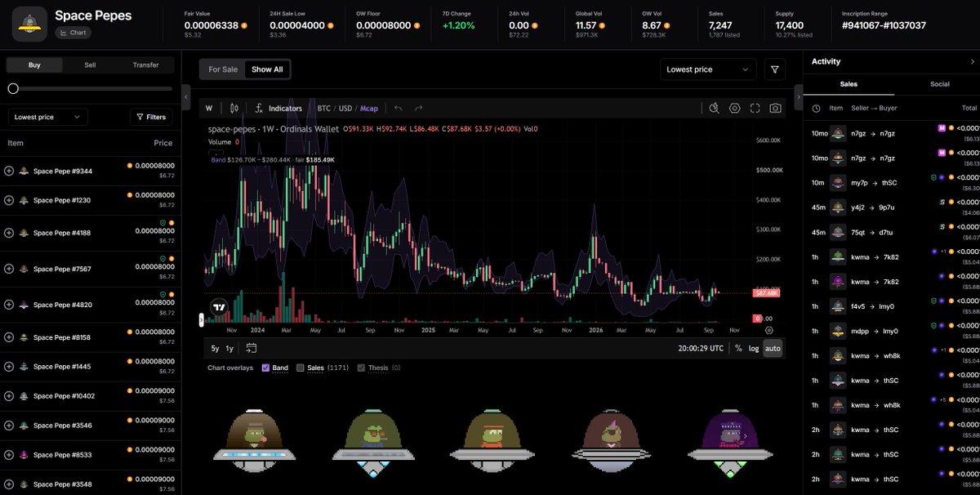Toggle percent scale on chart
980x495 pixels.
(x=738, y=348)
